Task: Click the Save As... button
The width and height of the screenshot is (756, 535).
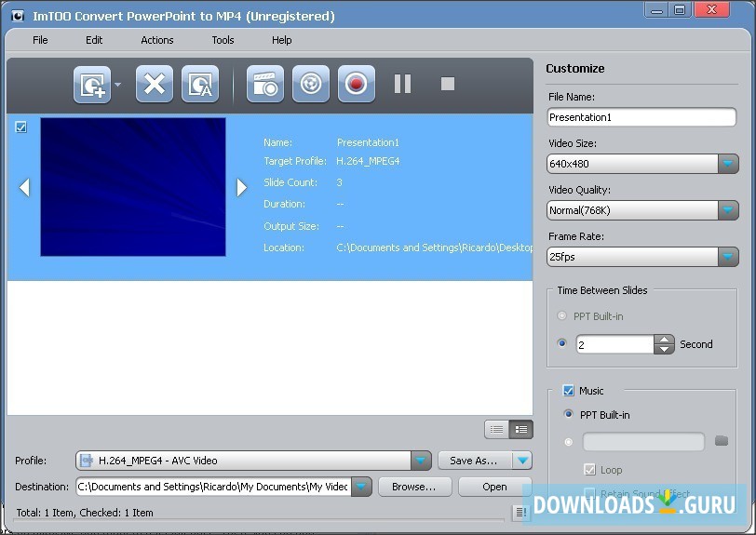Action: pos(475,461)
